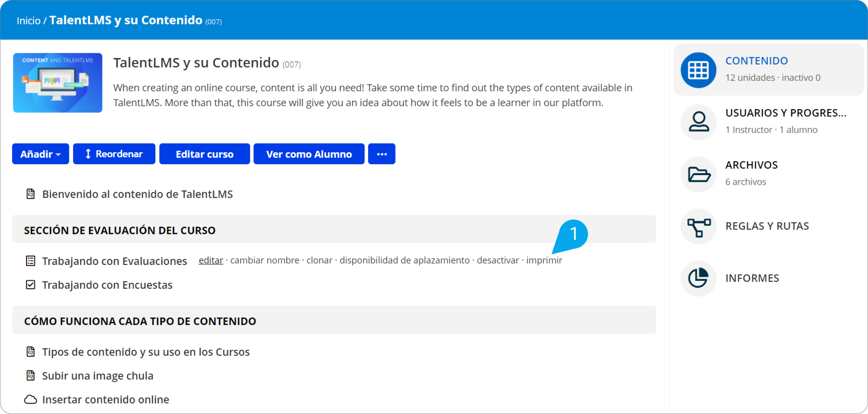Viewport: 868px width, 414px height.
Task: Open unit Bienvenido al contenido de TalentLMS
Action: [138, 194]
